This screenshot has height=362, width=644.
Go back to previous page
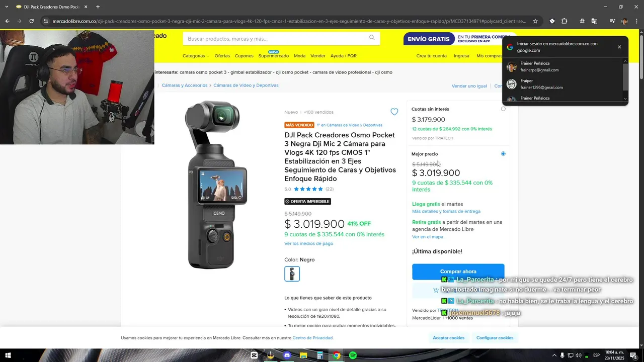coord(7,21)
